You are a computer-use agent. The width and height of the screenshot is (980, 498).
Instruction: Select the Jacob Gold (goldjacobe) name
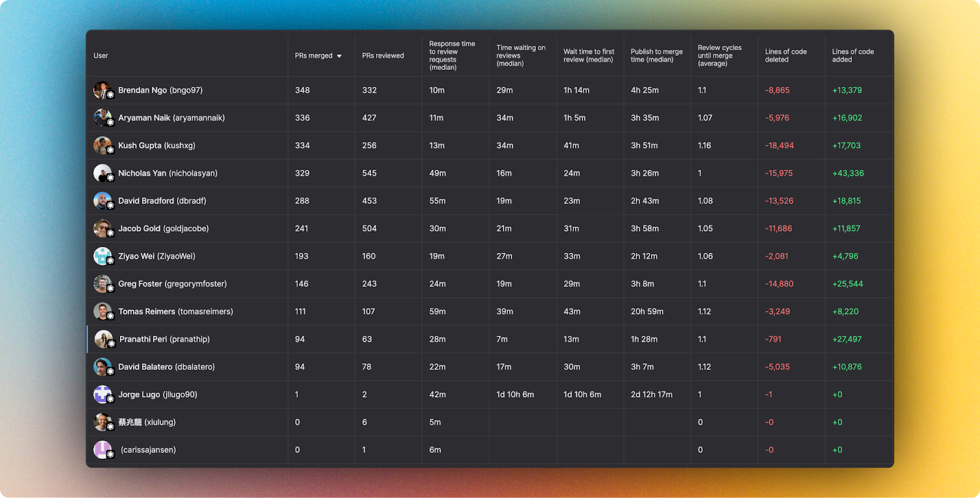tap(164, 228)
